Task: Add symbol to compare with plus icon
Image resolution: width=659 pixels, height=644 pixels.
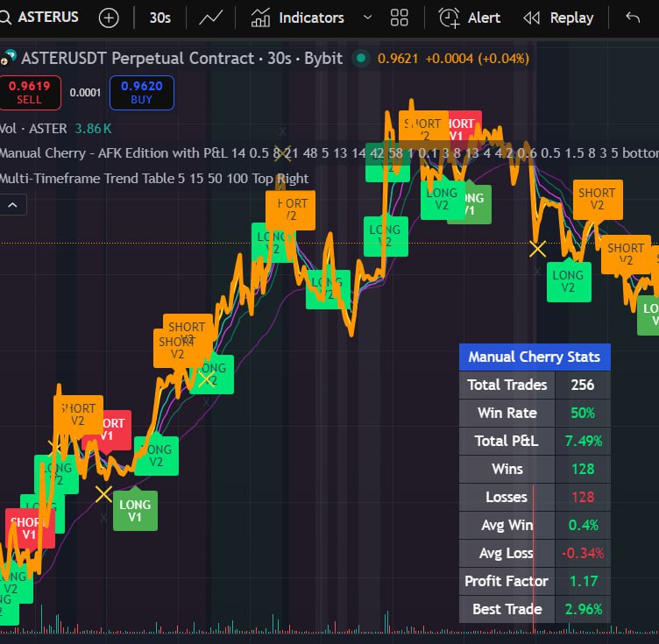Action: point(109,18)
